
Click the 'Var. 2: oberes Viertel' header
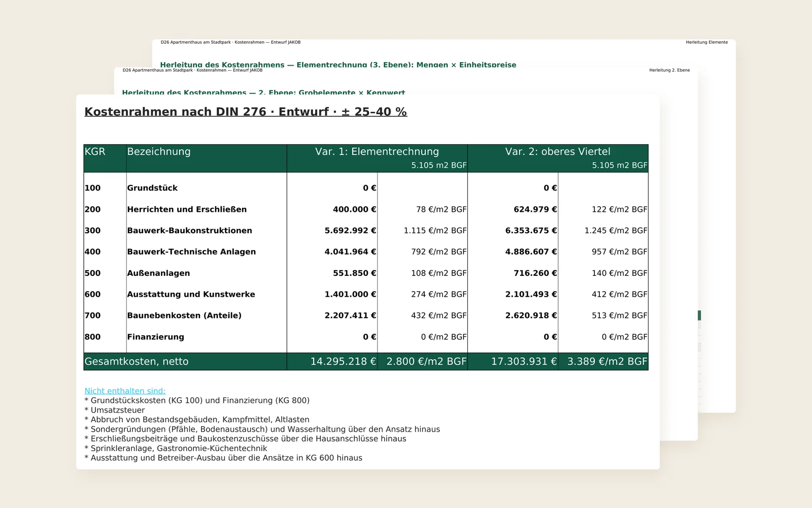pos(558,151)
